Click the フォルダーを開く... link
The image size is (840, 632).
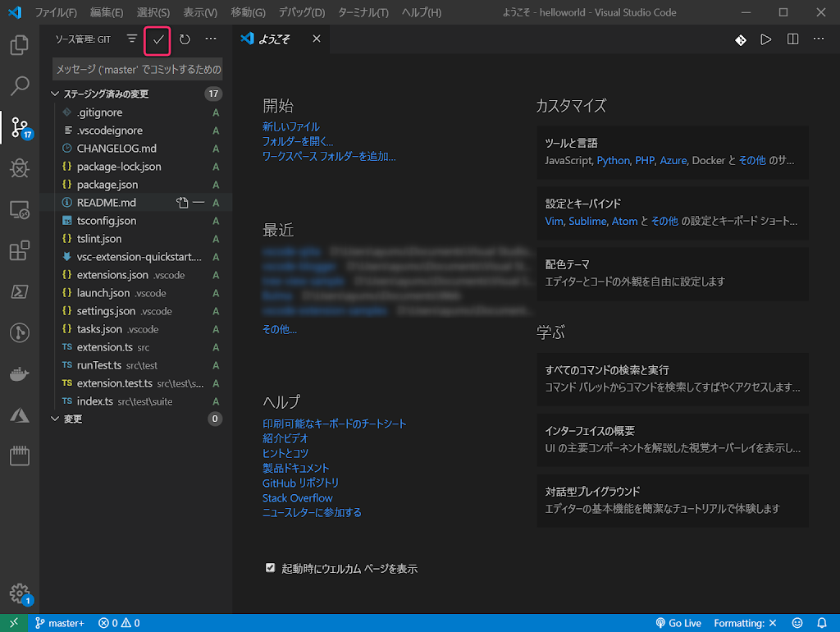pos(297,141)
